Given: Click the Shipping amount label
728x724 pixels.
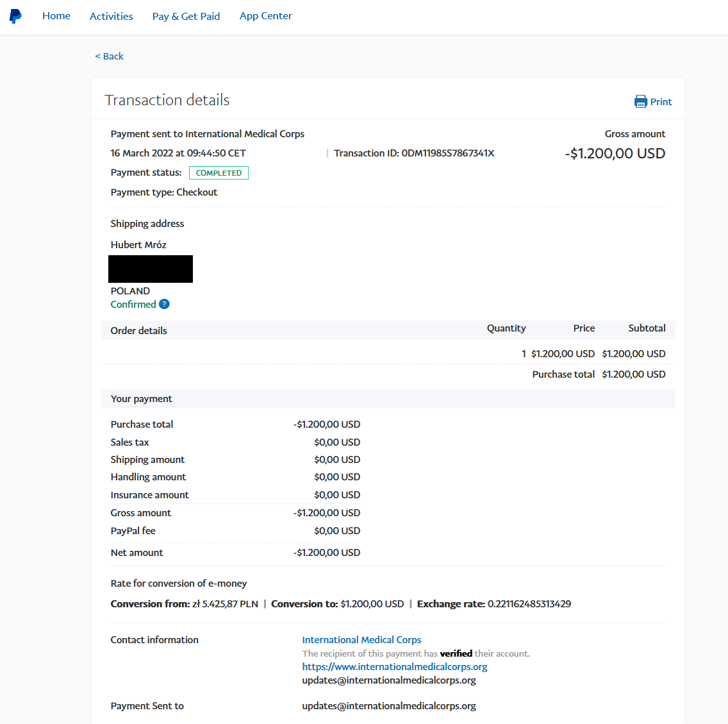Looking at the screenshot, I should click(x=147, y=460).
